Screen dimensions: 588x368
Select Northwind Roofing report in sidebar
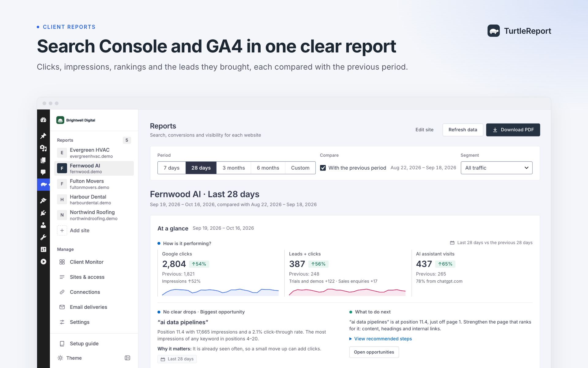pyautogui.click(x=94, y=215)
